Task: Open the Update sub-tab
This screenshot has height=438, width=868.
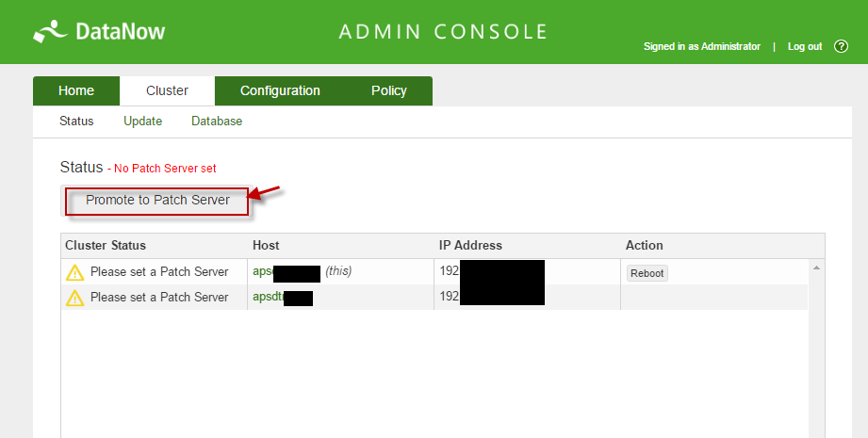Action: (143, 122)
